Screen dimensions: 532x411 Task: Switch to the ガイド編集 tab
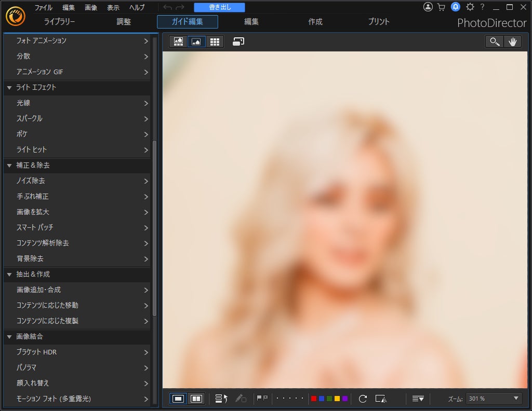pos(187,22)
